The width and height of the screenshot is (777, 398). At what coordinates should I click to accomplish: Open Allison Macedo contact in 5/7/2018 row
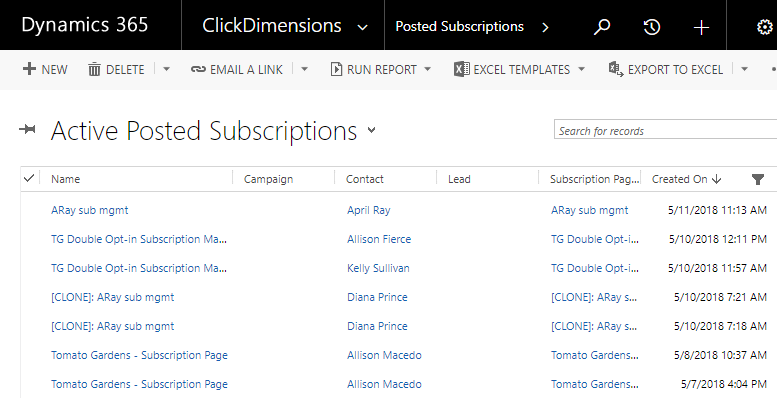pyautogui.click(x=384, y=384)
